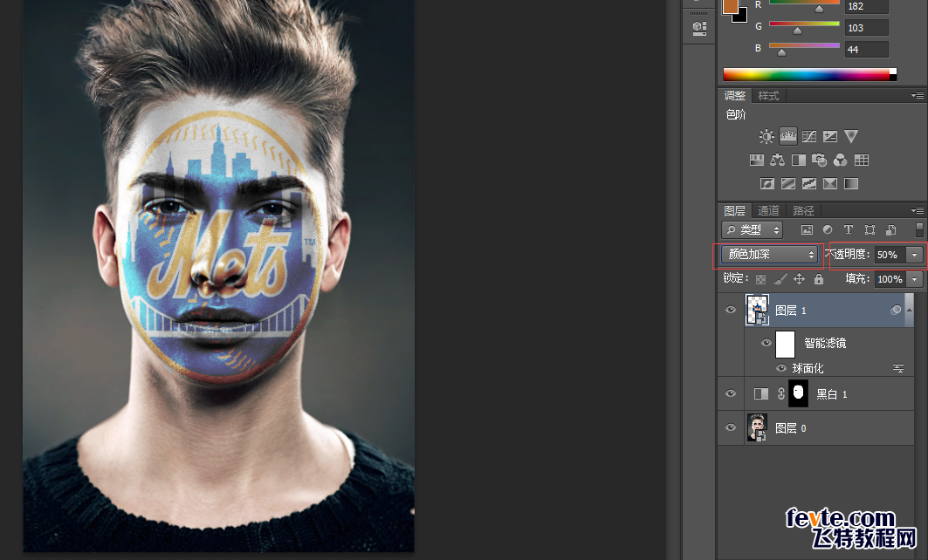The image size is (928, 560).
Task: Filter layers by shape layers icon
Action: click(870, 230)
